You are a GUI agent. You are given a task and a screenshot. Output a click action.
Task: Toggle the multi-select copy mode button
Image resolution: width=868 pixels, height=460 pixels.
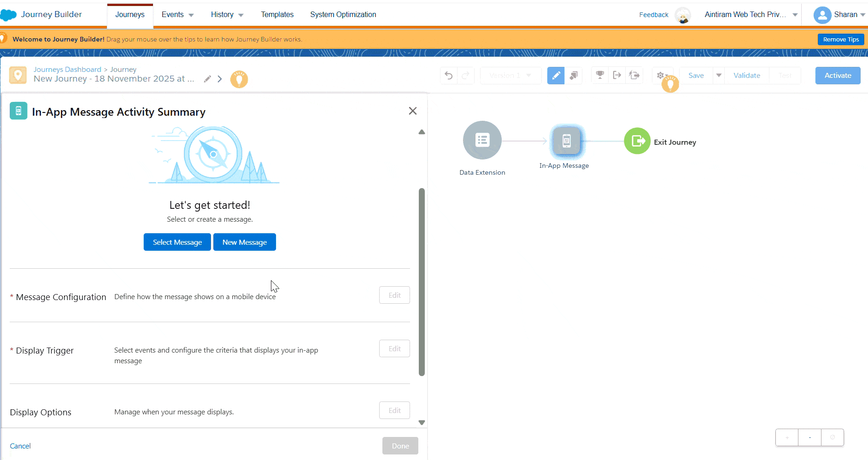(x=574, y=76)
